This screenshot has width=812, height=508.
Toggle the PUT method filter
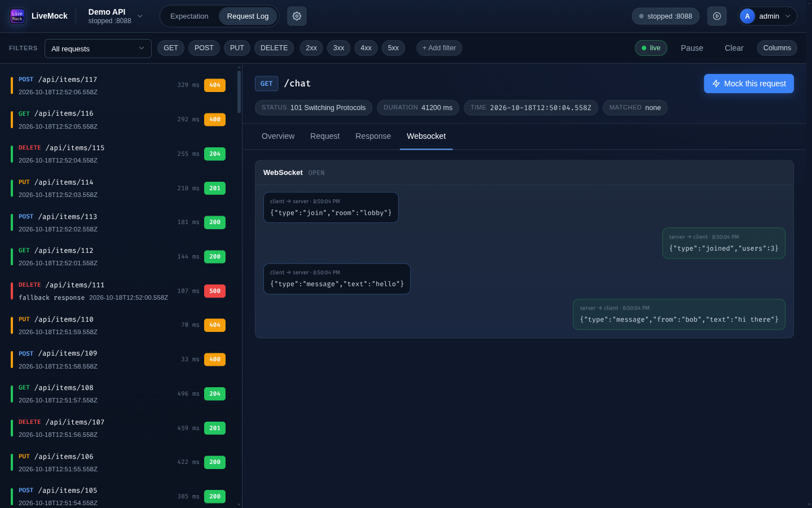click(x=237, y=48)
